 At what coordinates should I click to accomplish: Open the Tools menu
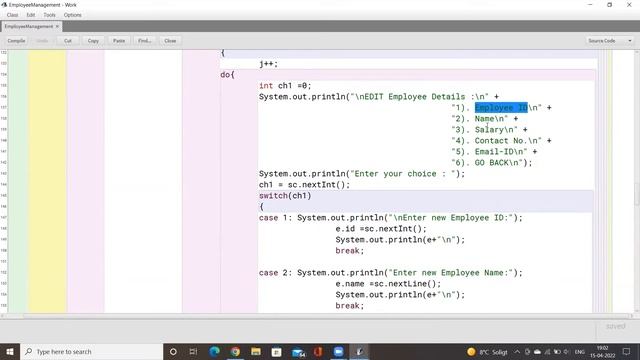tap(49, 15)
